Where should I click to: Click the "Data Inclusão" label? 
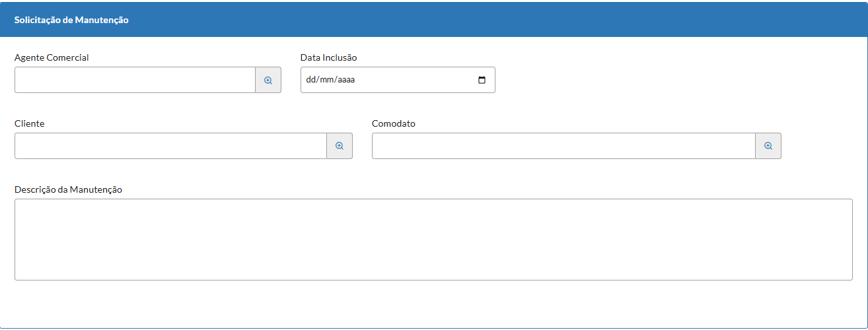point(328,57)
